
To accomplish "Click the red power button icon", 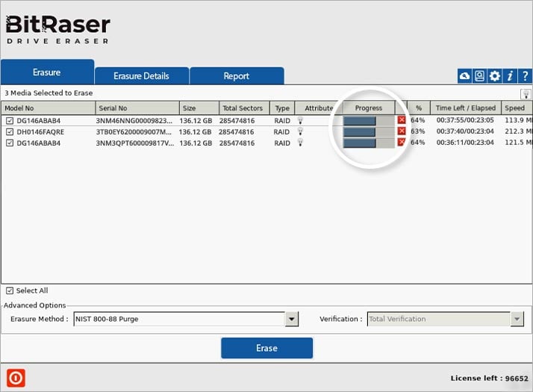I will pos(16,378).
